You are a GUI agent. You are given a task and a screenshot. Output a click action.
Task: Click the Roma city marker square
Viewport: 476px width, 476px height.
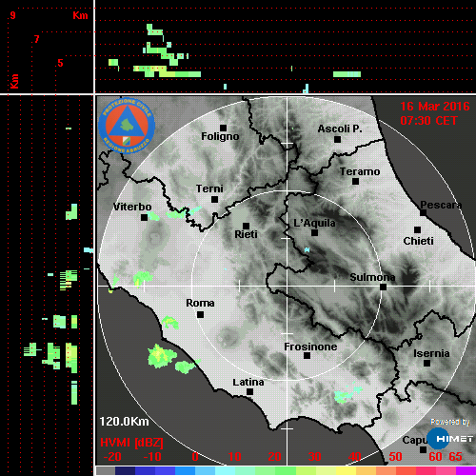point(200,314)
